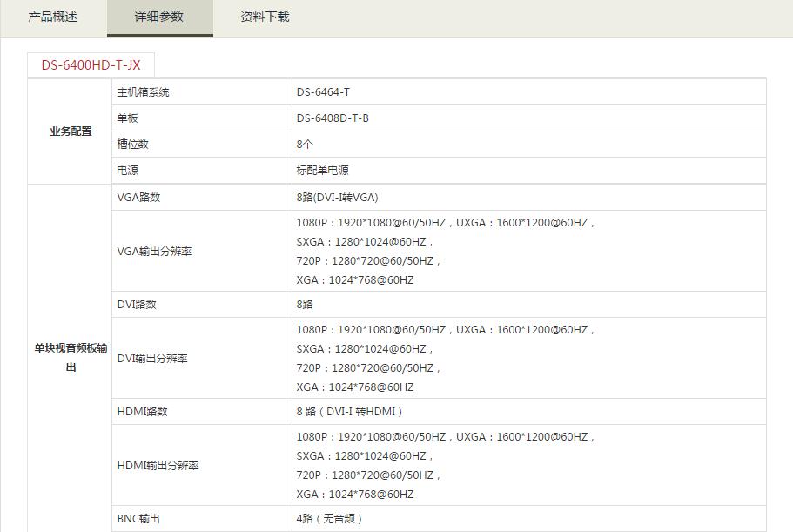This screenshot has height=532, width=793.
Task: Open the 产品概述 tab
Action: click(52, 17)
